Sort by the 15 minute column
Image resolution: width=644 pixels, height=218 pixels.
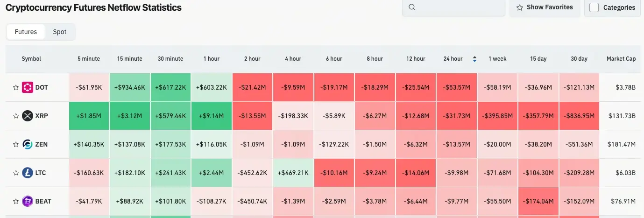130,59
